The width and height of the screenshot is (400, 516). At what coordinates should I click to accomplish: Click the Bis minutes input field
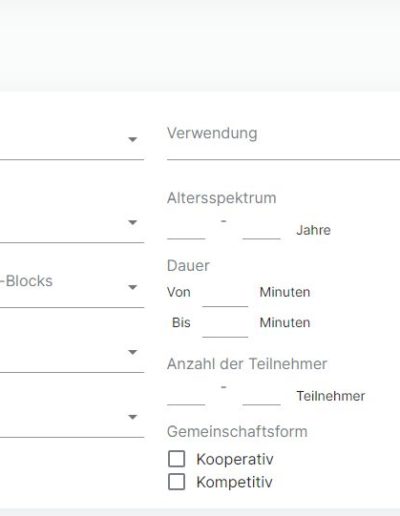pos(225,327)
